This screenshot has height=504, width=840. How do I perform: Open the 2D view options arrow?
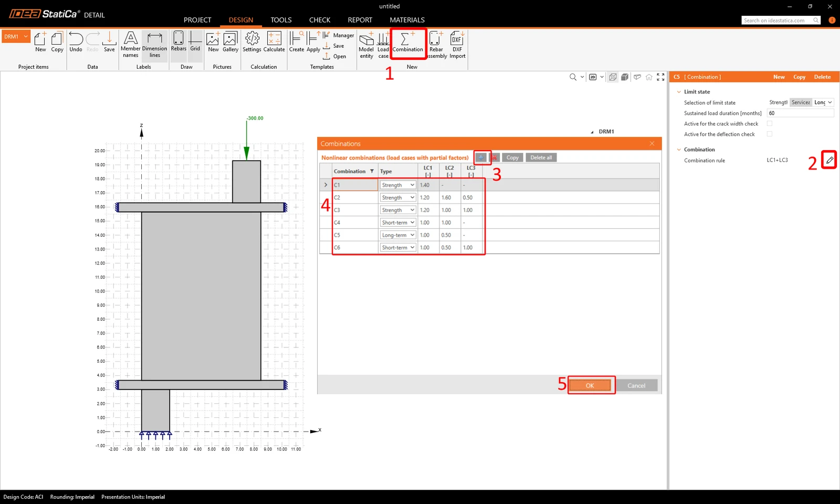[x=602, y=77]
